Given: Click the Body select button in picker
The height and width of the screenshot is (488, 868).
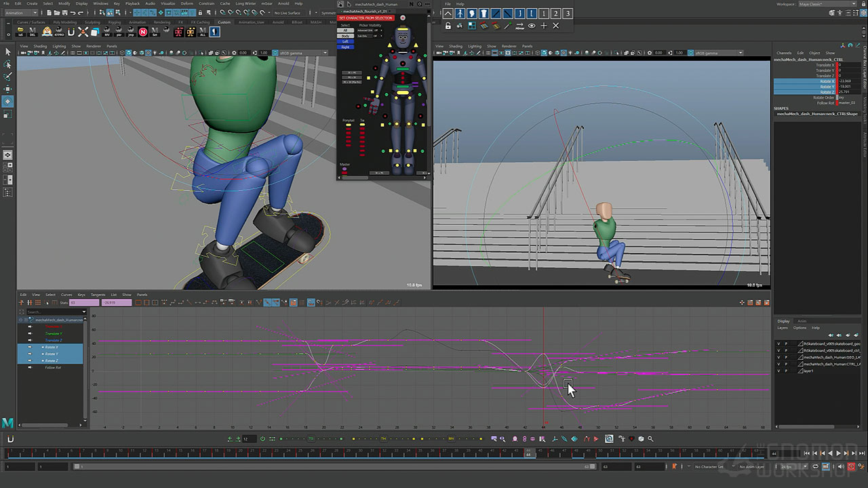Looking at the screenshot, I should (346, 36).
